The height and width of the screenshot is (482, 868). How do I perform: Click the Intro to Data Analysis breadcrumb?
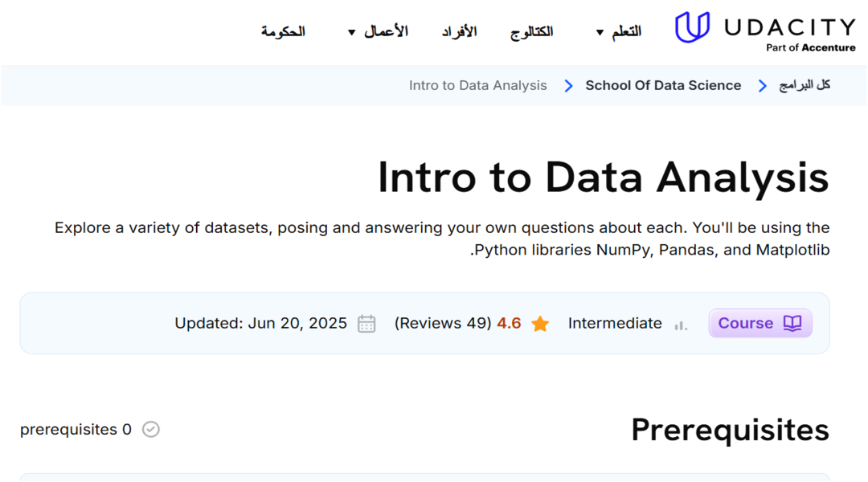tap(477, 85)
